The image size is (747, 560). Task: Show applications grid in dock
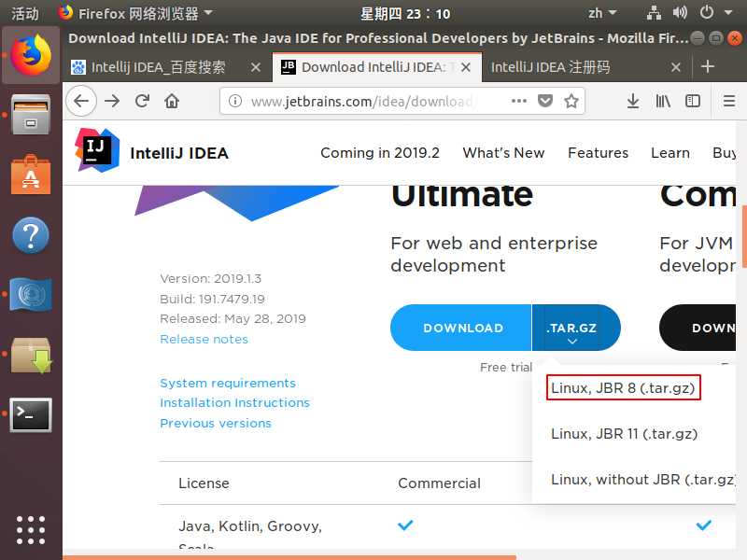[31, 530]
